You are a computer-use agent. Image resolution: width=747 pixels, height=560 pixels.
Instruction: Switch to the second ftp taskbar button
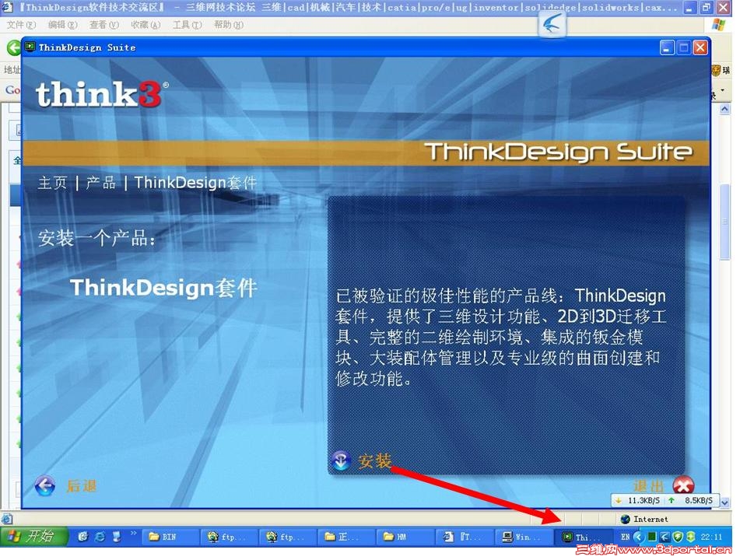[x=288, y=537]
